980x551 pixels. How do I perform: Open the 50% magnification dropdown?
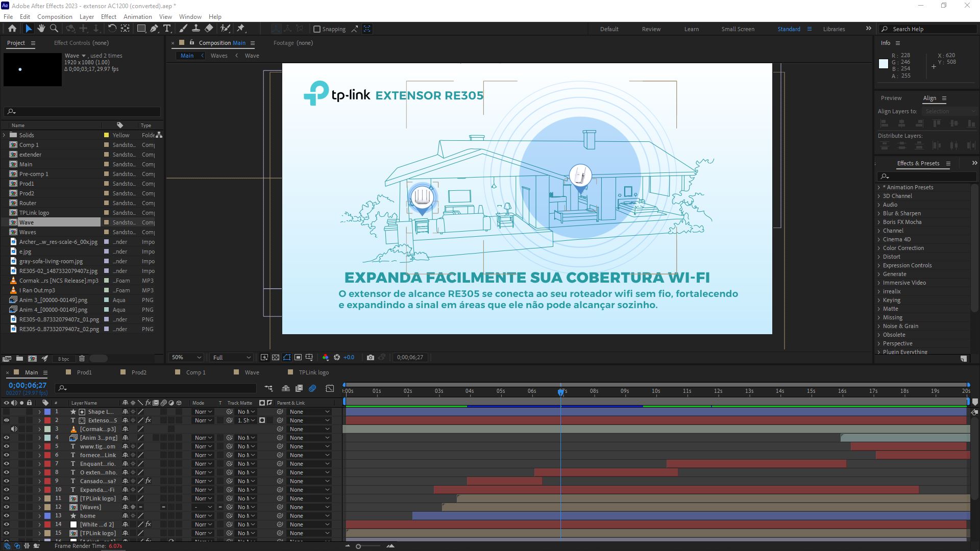point(186,357)
